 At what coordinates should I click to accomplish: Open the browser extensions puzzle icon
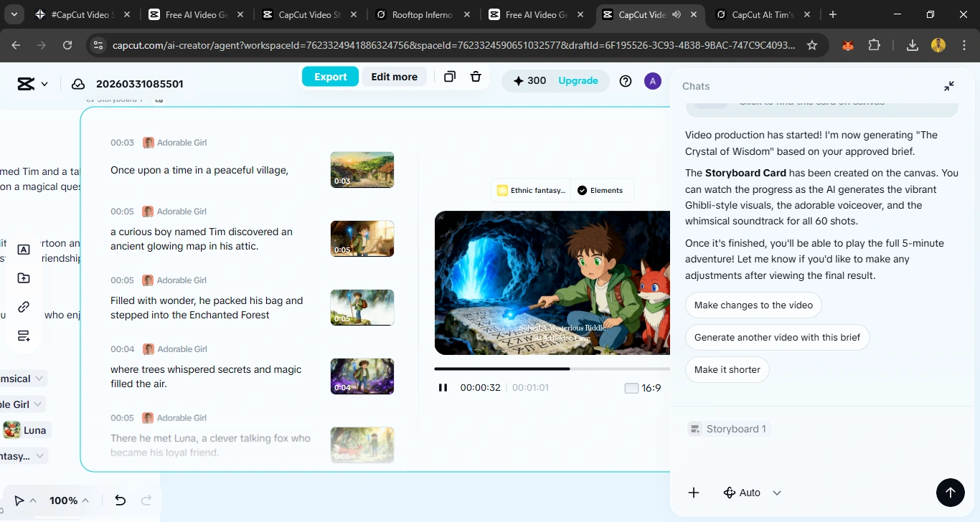(874, 45)
